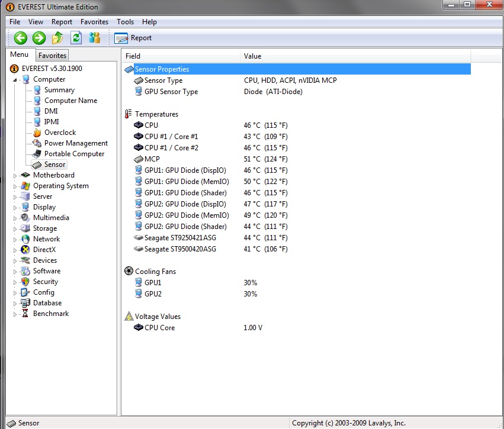Screen dimensions: 504x429
Task: Select the CPU #1 / Core #2 row
Action: click(x=297, y=148)
